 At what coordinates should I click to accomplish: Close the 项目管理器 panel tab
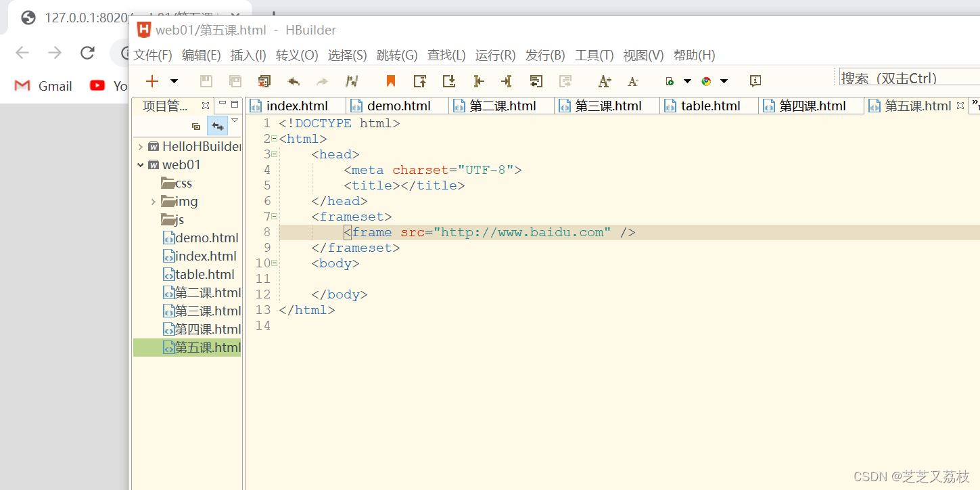point(206,106)
